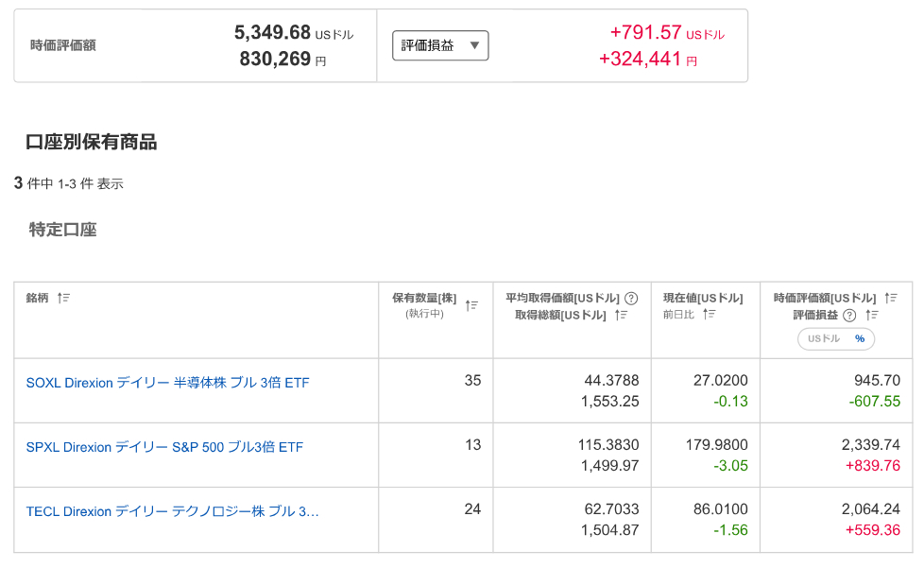Select SOXL daily change -0.13
This screenshot has height=568, width=924.
[730, 402]
